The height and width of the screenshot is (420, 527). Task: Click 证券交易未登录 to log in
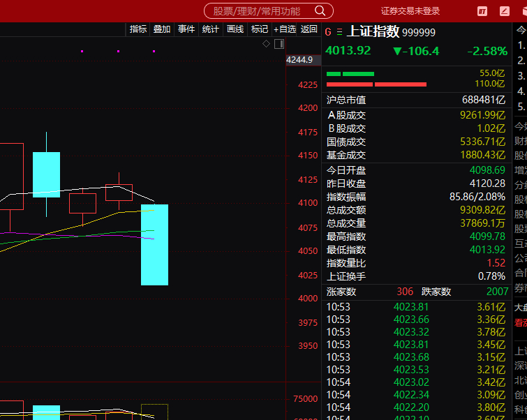(410, 11)
